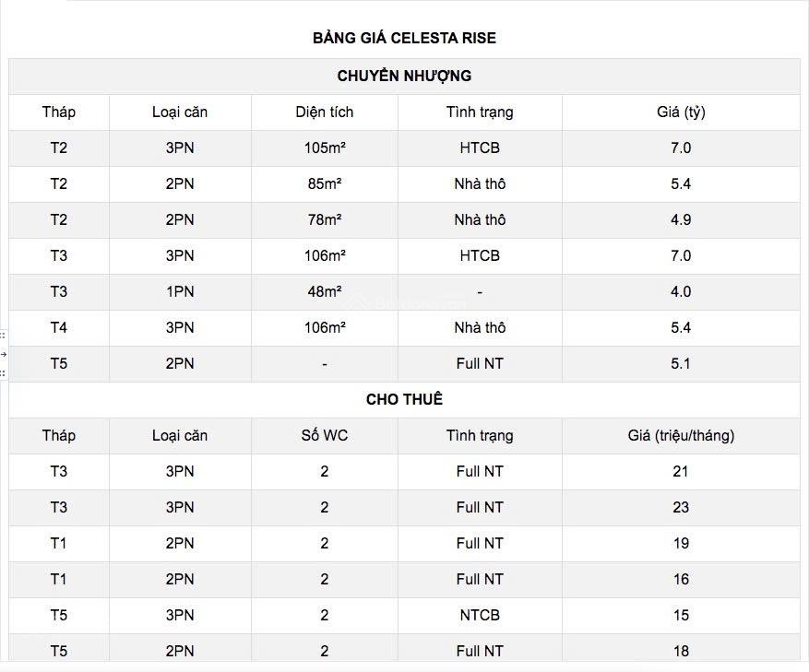The height and width of the screenshot is (672, 809).
Task: Select the rental price cell showing 16
Action: [681, 580]
